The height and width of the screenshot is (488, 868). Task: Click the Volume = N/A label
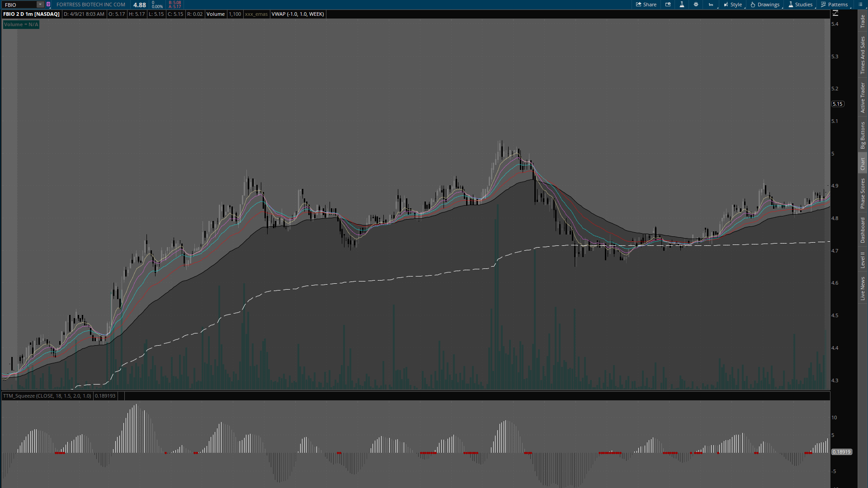tap(21, 24)
